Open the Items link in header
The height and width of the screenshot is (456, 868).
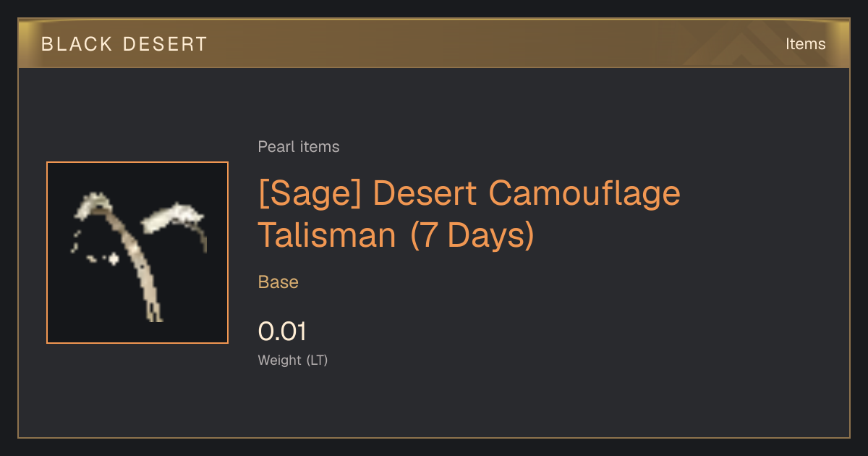click(805, 44)
